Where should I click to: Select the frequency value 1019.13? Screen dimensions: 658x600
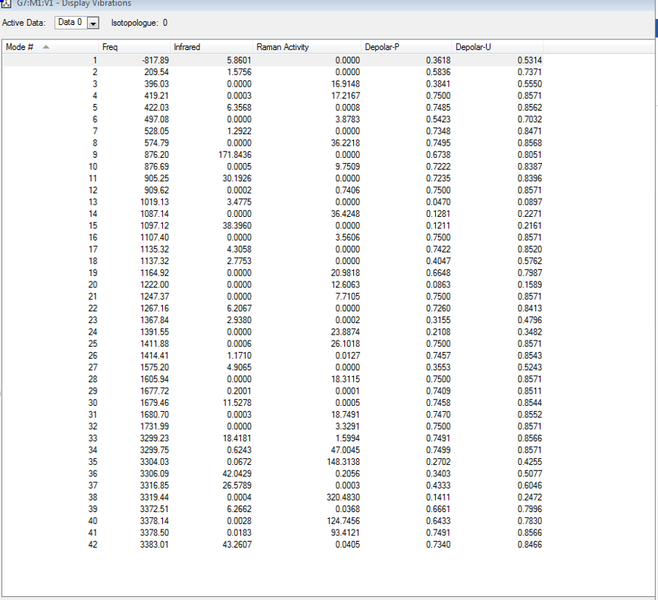pos(154,202)
